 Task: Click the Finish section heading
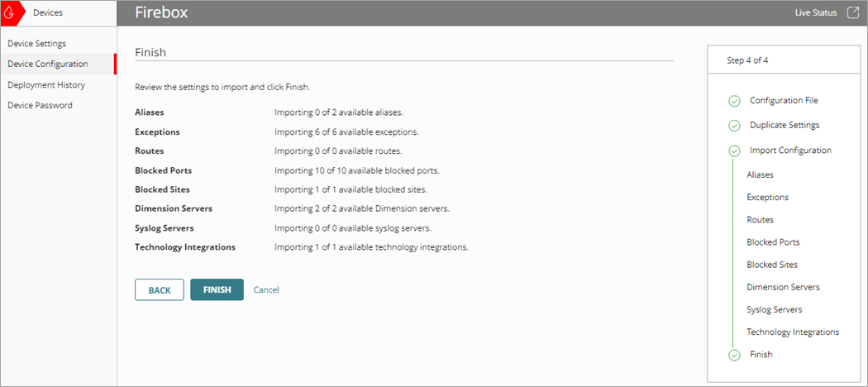click(150, 53)
